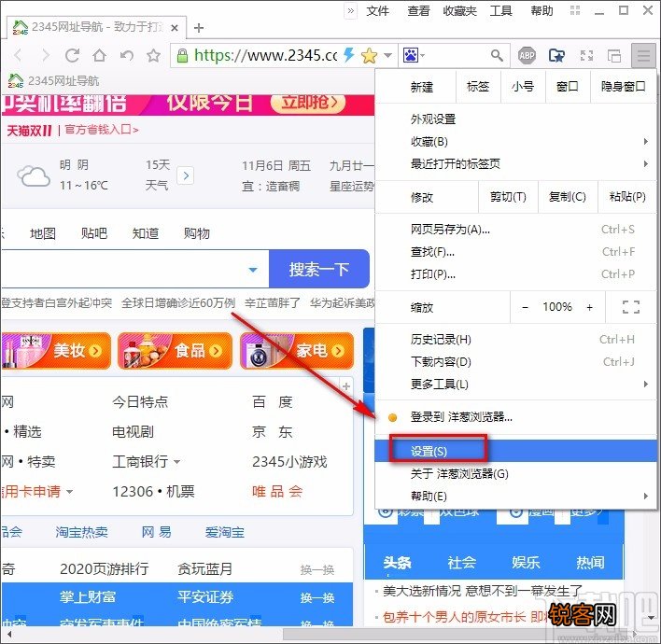Open the search box dropdown triangle

pos(253,270)
